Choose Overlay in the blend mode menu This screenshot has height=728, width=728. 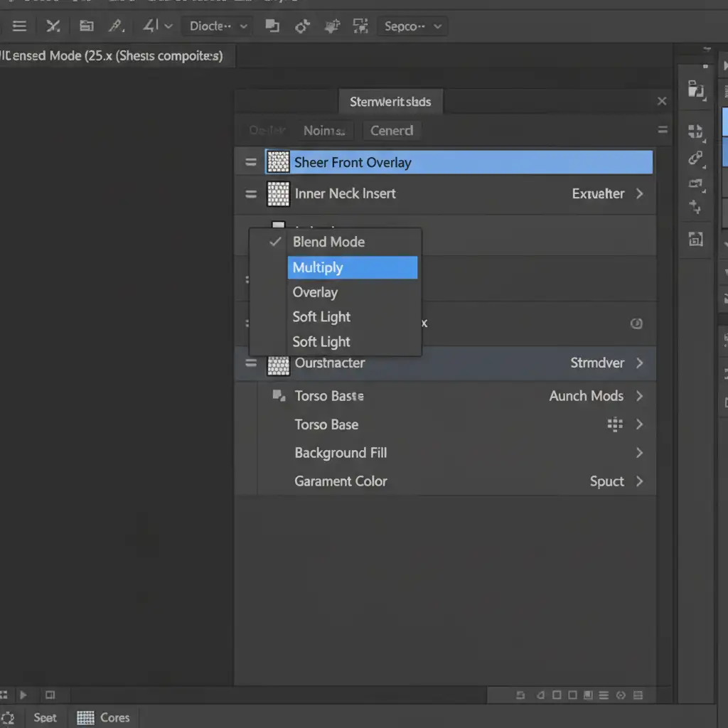point(315,292)
